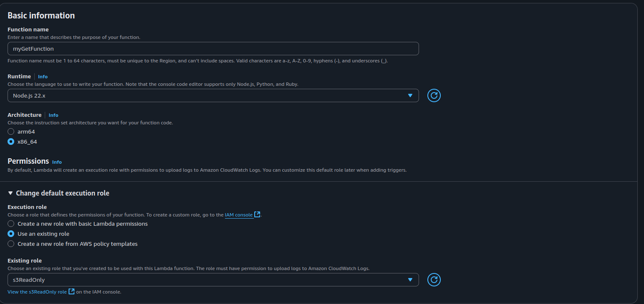
Task: Click the Function name field containing myGetFunction
Action: pyautogui.click(x=213, y=49)
